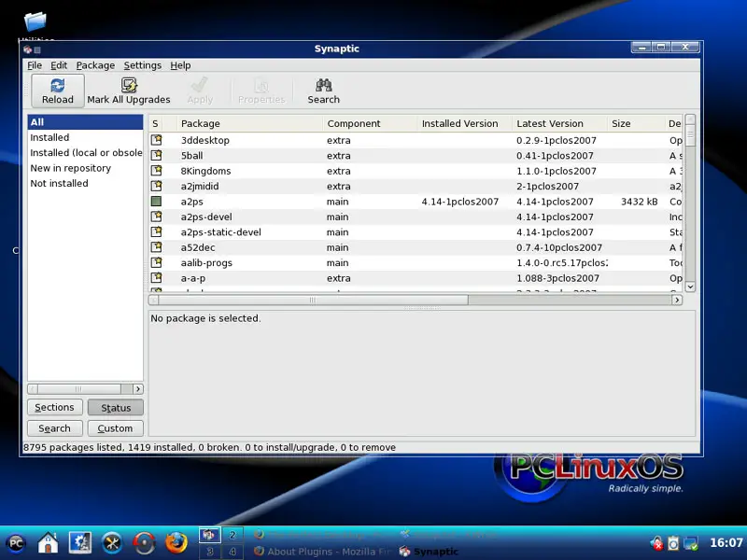This screenshot has width=747, height=560.
Task: Launch Firefox from the taskbar
Action: pos(176,543)
